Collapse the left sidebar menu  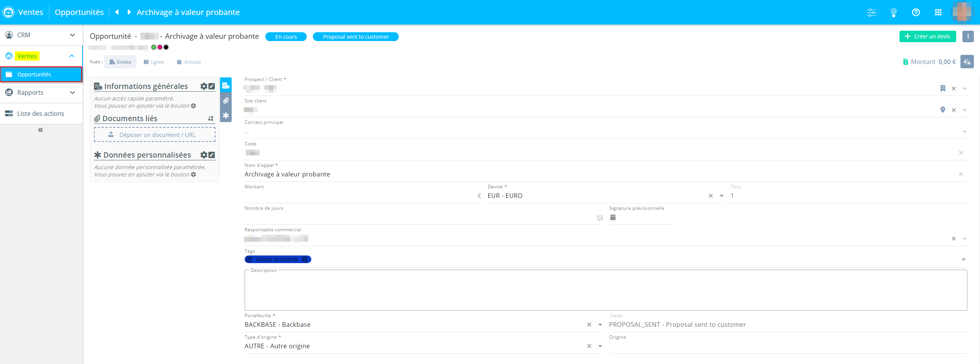(40, 130)
